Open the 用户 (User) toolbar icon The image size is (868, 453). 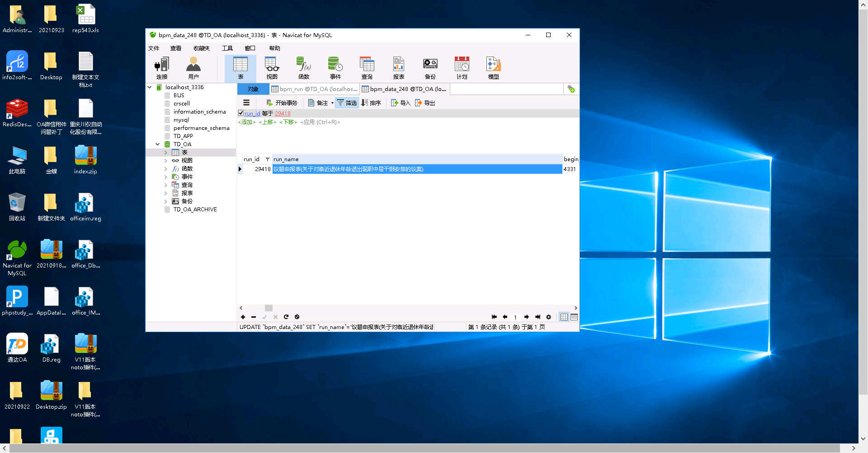(x=193, y=68)
